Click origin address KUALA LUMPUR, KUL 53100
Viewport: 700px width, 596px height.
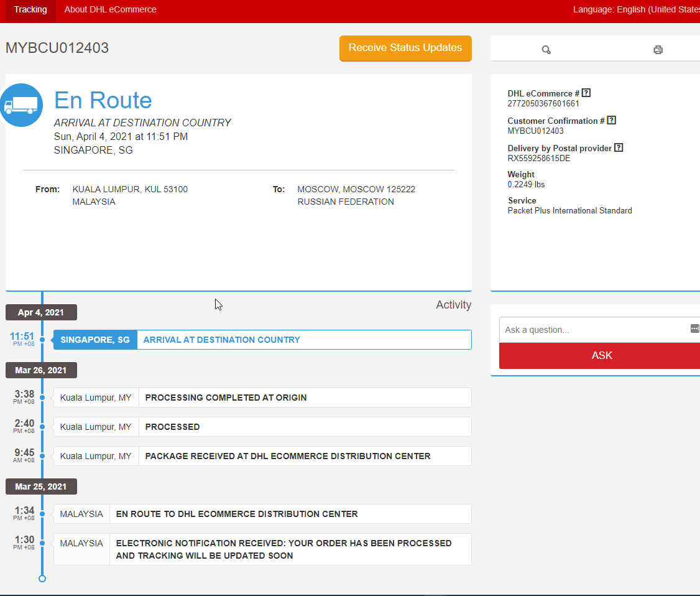(130, 189)
